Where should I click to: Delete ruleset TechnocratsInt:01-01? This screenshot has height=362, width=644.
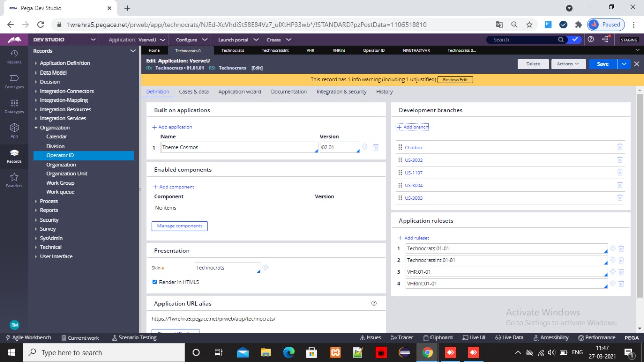coord(621,260)
